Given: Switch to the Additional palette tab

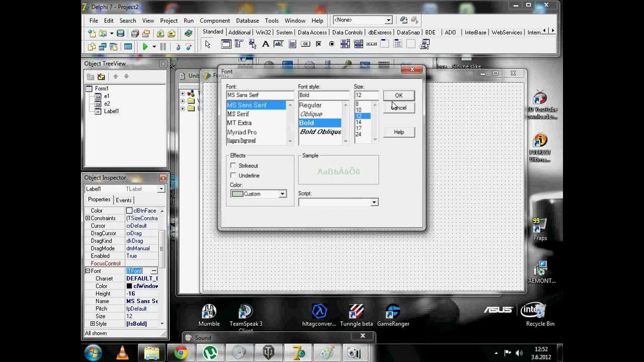Looking at the screenshot, I should 239,32.
